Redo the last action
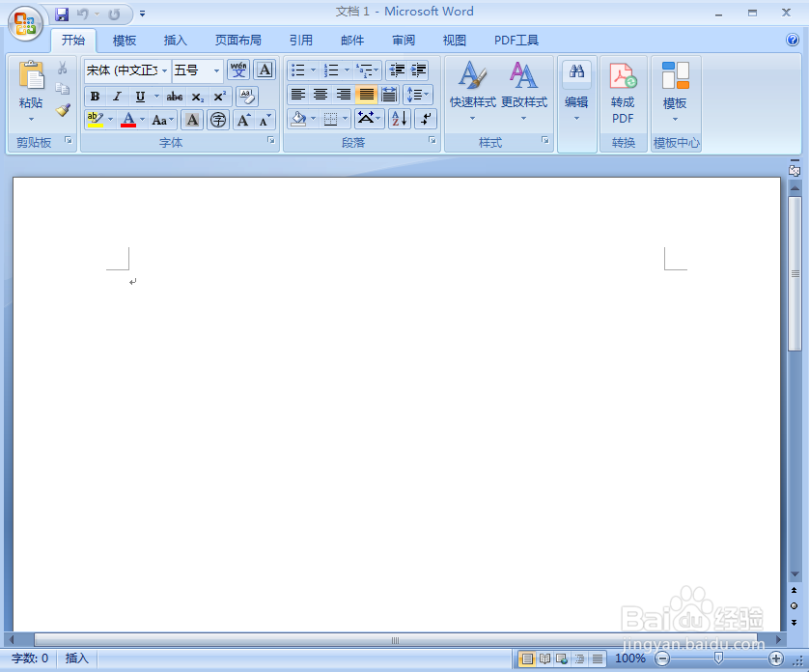The height and width of the screenshot is (672, 809). point(114,14)
